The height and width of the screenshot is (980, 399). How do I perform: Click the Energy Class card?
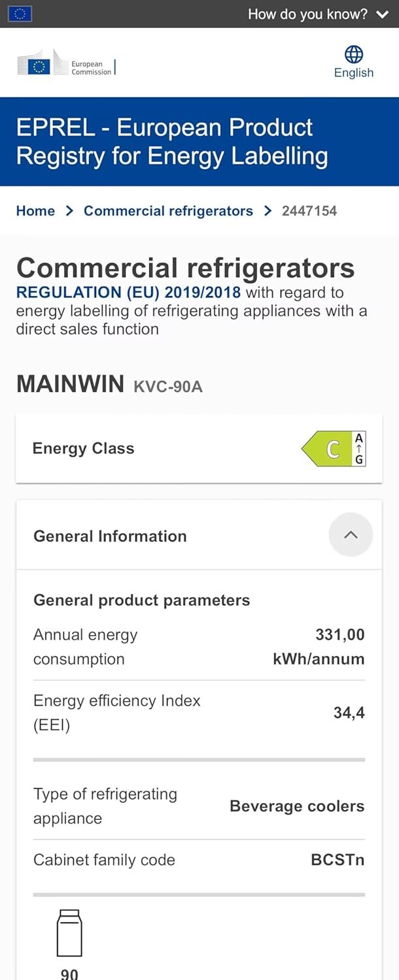coord(164,449)
